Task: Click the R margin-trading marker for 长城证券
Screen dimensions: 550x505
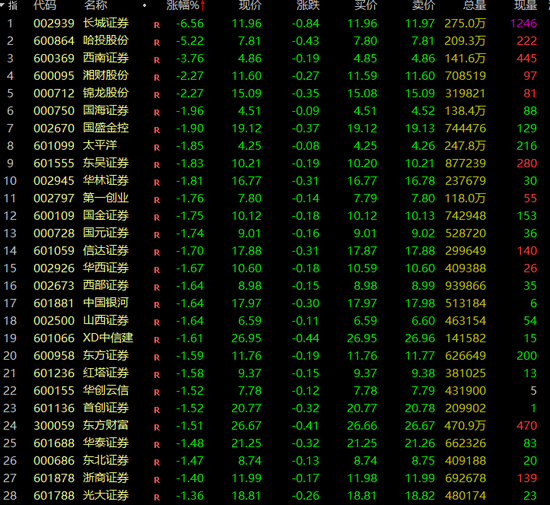Action: (x=157, y=25)
